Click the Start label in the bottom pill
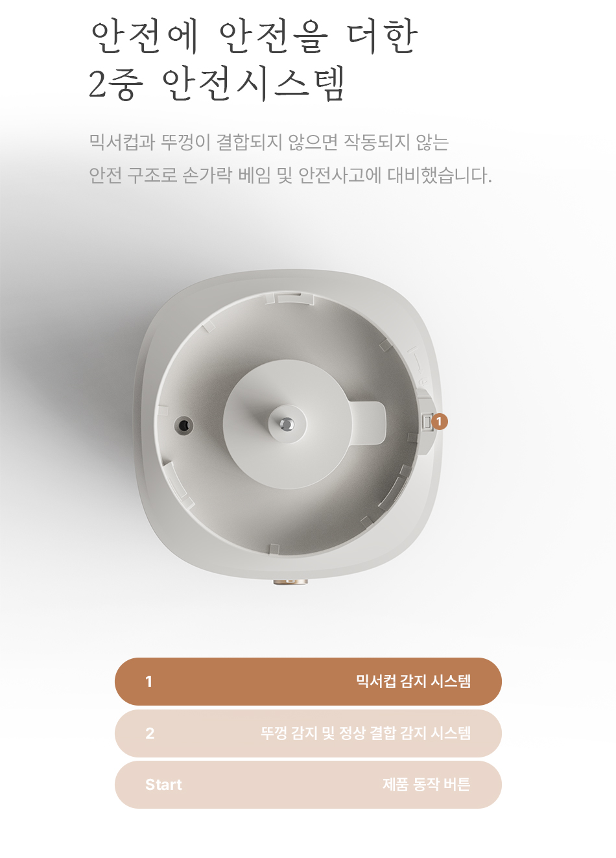Viewport: 616px width, 858px height. click(163, 785)
